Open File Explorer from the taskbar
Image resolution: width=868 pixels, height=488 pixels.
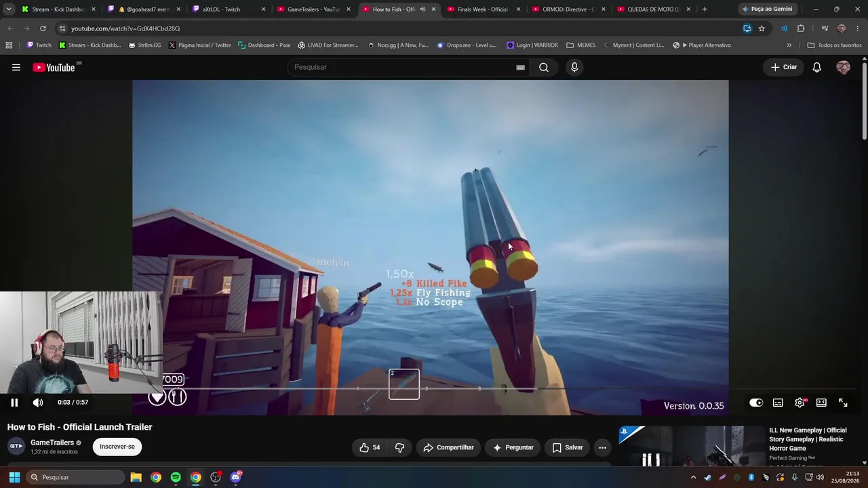click(x=136, y=477)
